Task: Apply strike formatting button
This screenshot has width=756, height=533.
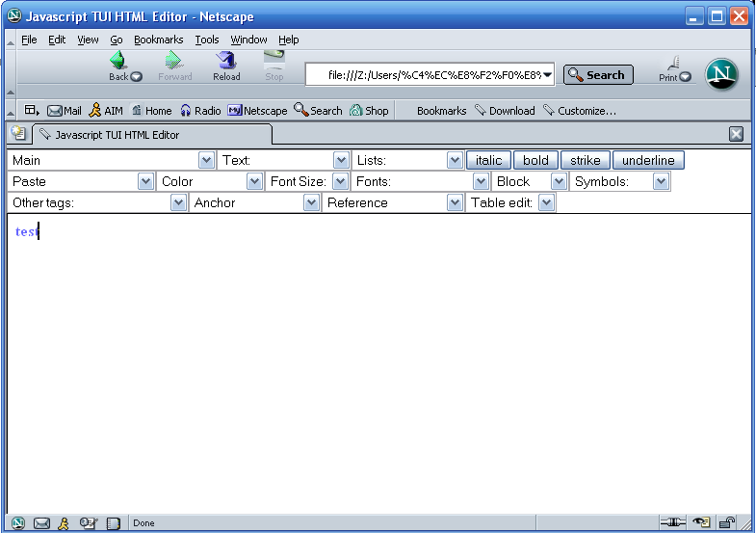Action: click(586, 160)
